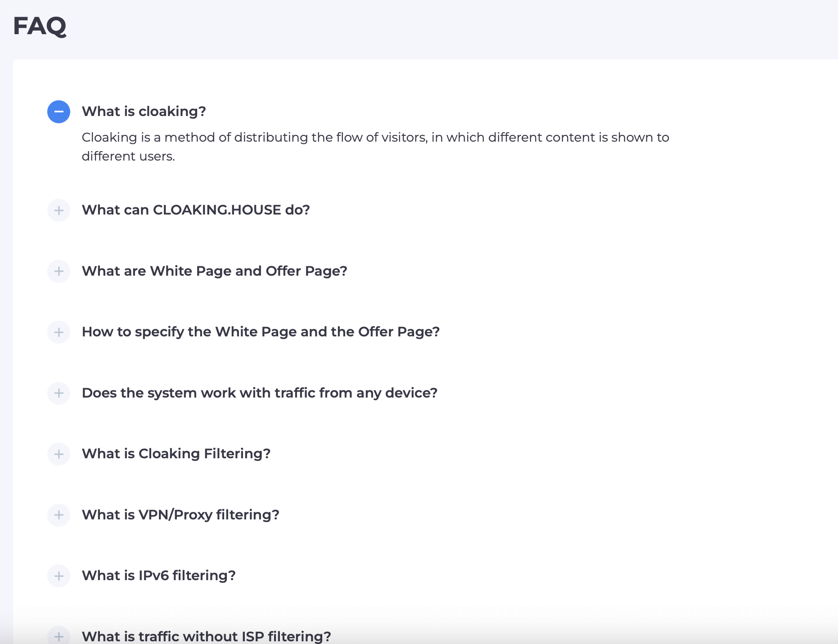Collapse the 'What is cloaking?' question title
Image resolution: width=838 pixels, height=644 pixels.
(144, 112)
